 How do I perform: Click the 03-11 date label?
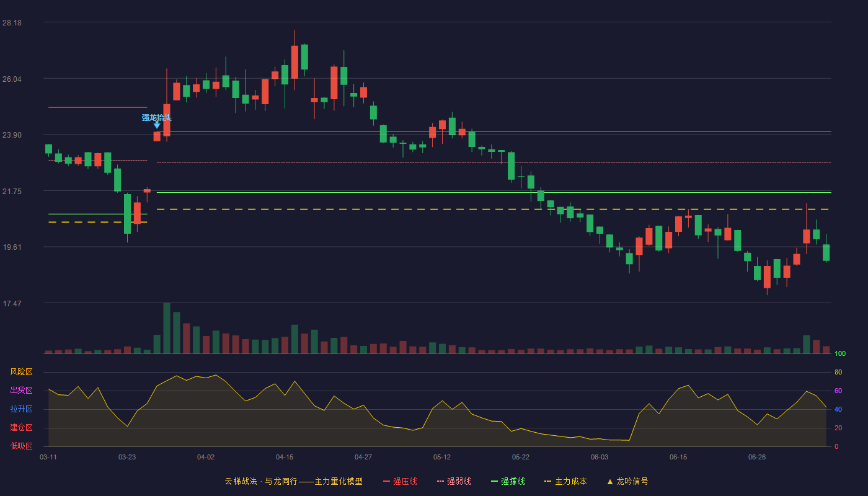pyautogui.click(x=48, y=457)
